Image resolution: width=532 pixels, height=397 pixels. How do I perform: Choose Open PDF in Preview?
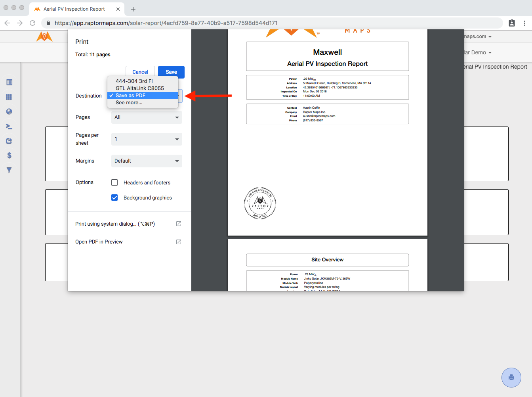click(x=128, y=242)
